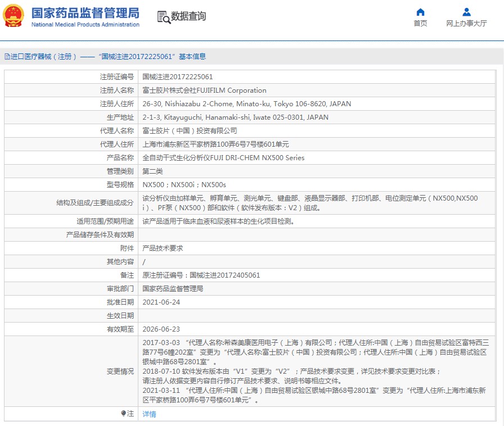
Task: Select registration number 国械注进20172225061 value
Action: click(x=177, y=77)
